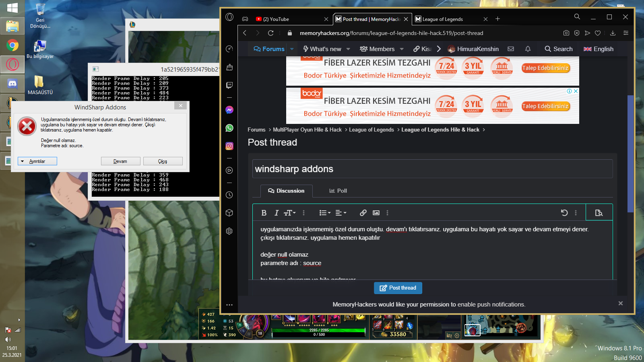Image resolution: width=644 pixels, height=362 pixels.
Task: Open the Easy Setup sliders icon
Action: 626,33
